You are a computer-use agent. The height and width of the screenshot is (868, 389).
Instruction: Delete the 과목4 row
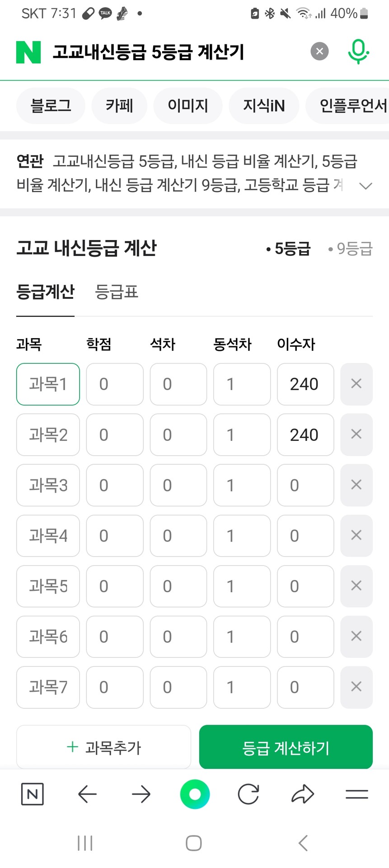tap(356, 536)
